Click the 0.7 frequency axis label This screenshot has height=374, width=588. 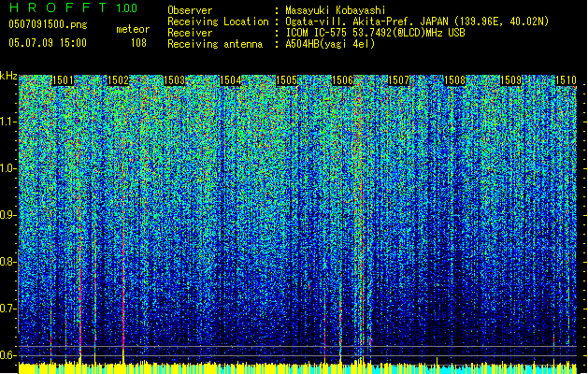click(7, 309)
